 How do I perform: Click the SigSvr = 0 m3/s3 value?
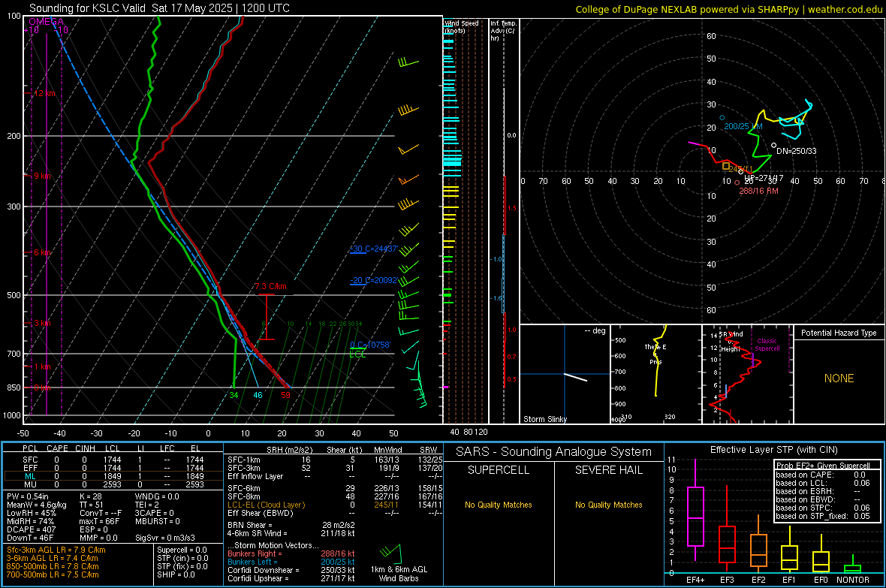[x=165, y=538]
